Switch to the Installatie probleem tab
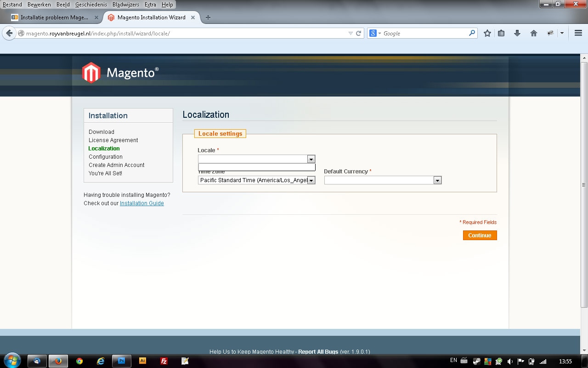 point(54,17)
